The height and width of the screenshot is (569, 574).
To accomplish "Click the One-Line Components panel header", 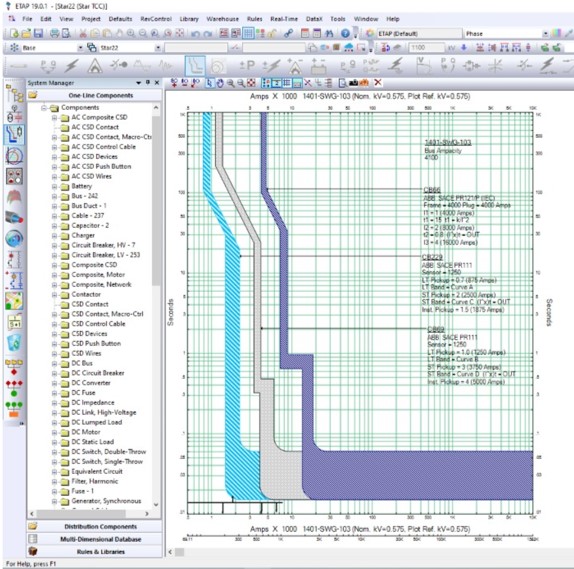I will [94, 96].
